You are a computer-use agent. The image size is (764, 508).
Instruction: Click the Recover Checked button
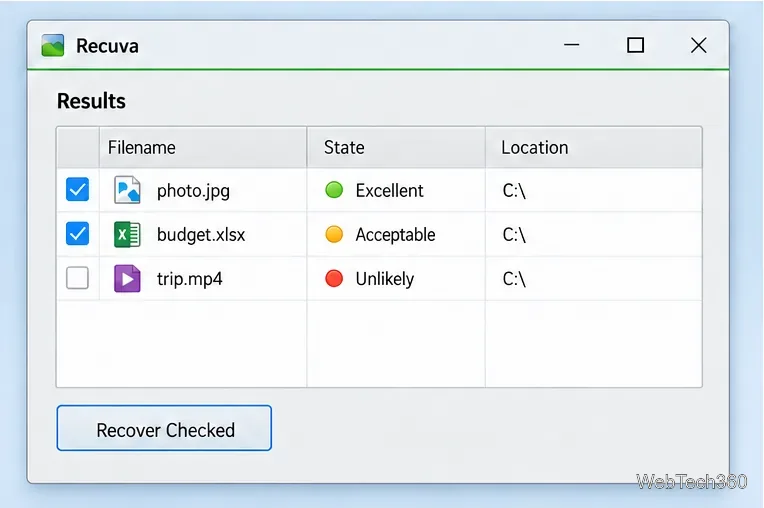pyautogui.click(x=164, y=428)
